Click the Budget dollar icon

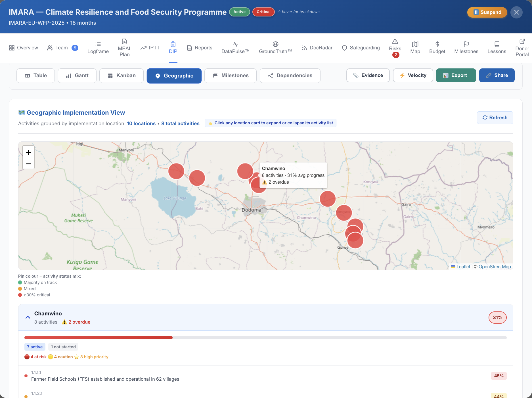pos(437,44)
